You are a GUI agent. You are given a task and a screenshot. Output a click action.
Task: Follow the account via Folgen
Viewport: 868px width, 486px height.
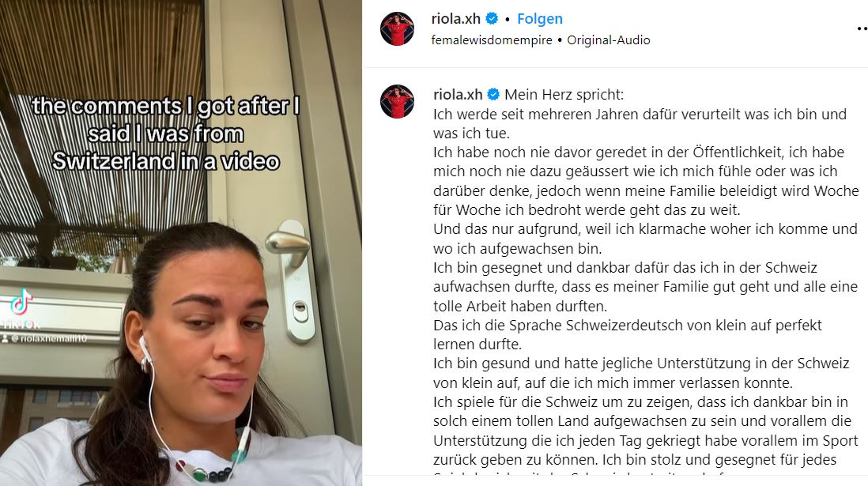540,19
